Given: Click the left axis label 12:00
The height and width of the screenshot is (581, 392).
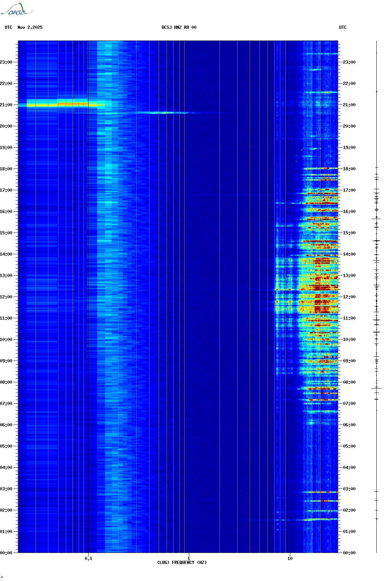Looking at the screenshot, I should (6, 297).
